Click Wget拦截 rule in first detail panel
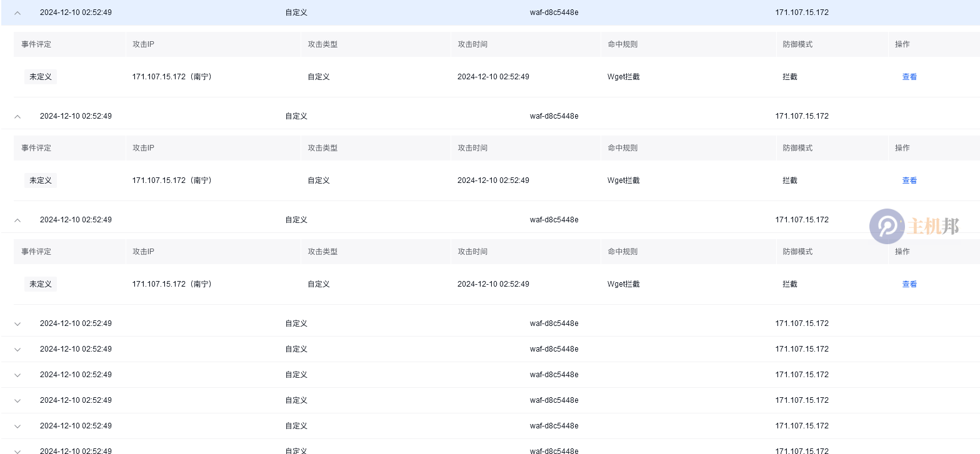This screenshot has height=454, width=980. coord(624,77)
